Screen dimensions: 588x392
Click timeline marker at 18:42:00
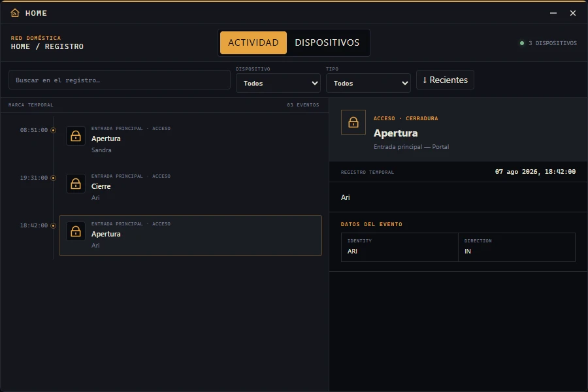pyautogui.click(x=54, y=225)
